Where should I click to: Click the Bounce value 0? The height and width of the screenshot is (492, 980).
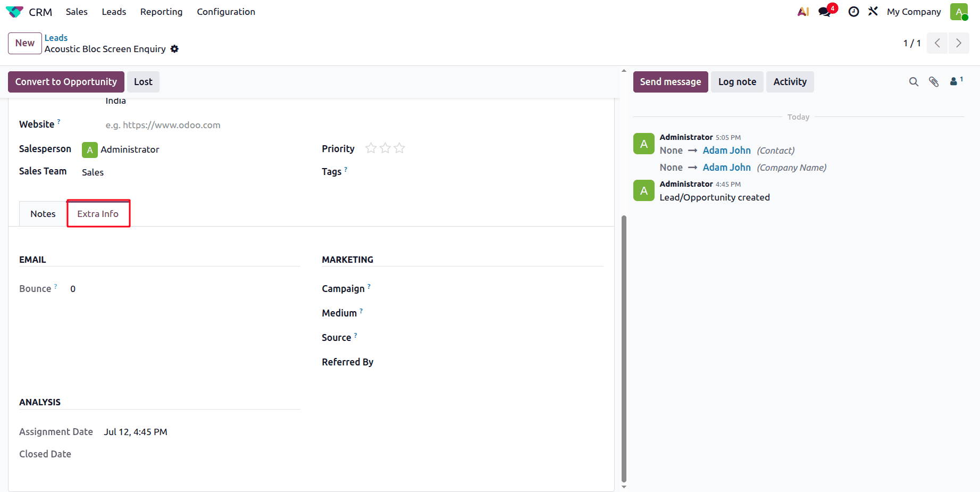click(x=73, y=289)
